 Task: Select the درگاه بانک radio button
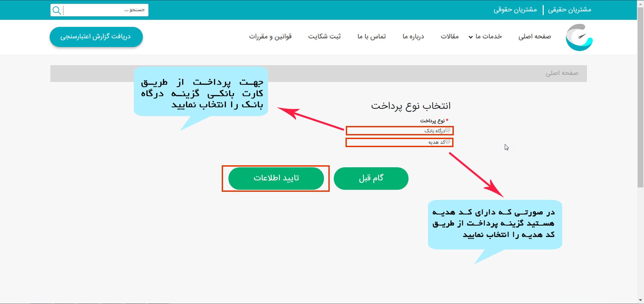(447, 130)
